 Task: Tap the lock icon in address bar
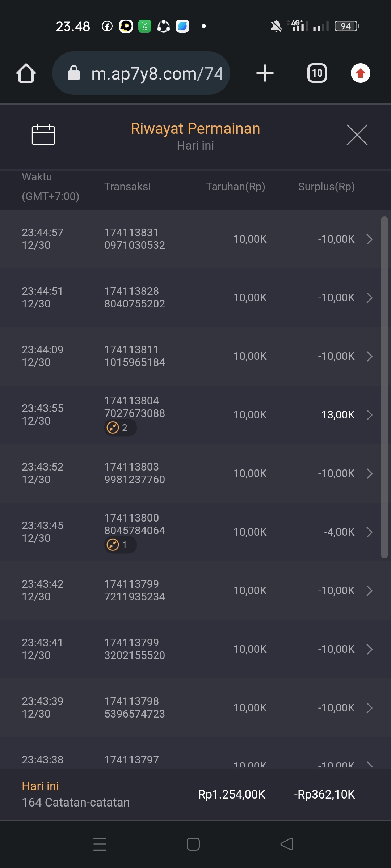pyautogui.click(x=74, y=73)
